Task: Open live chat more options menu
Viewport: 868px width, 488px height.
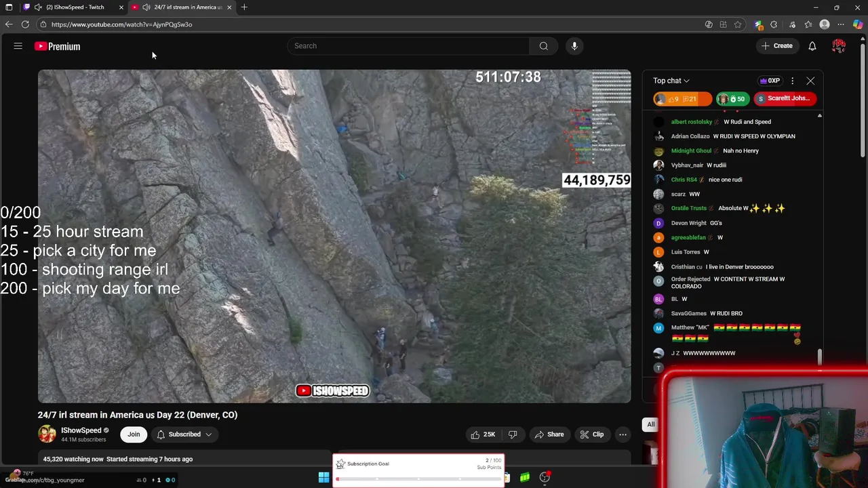Action: point(792,81)
